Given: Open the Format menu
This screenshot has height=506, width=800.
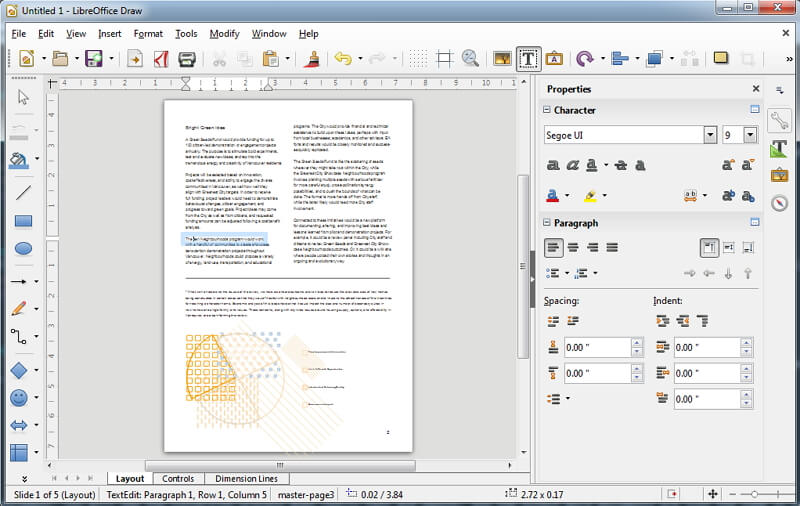Looking at the screenshot, I should [148, 33].
